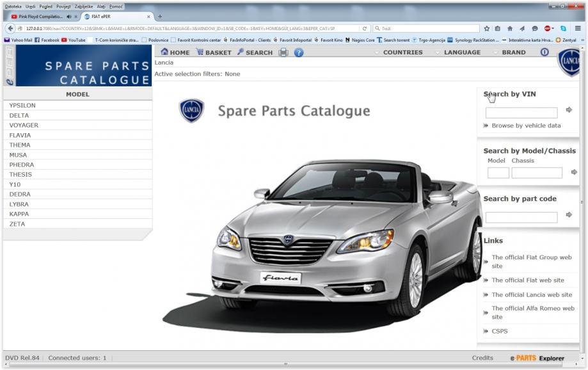Viewport: 588px width, 370px height.
Task: Click the bookmark star icon in the browser toolbar
Action: (487, 29)
